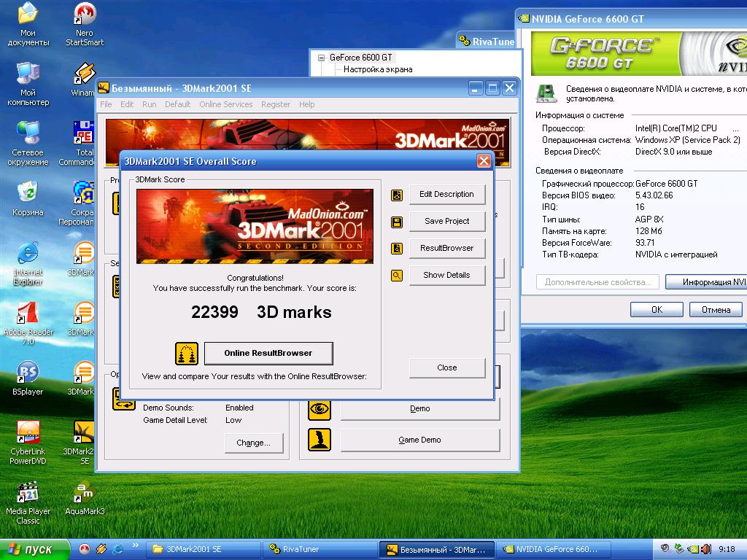Click the Show Details button
This screenshot has width=747, height=560.
click(x=447, y=275)
